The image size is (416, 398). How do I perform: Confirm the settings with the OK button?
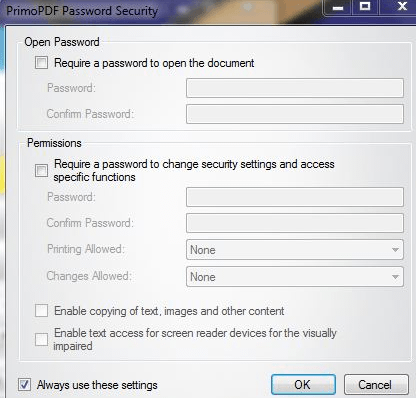[x=303, y=385]
